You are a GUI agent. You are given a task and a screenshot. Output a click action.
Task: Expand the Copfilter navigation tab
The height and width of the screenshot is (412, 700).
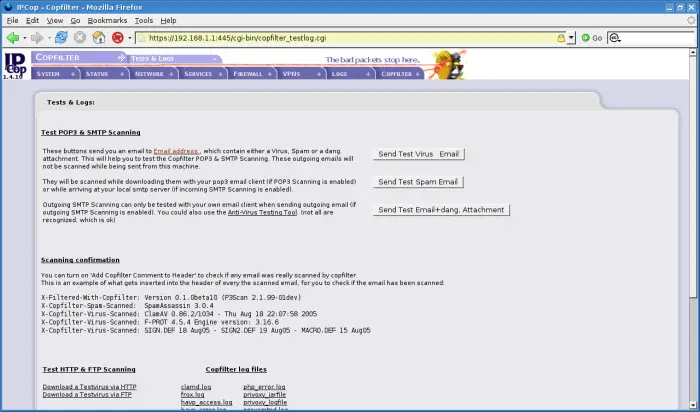tap(399, 74)
